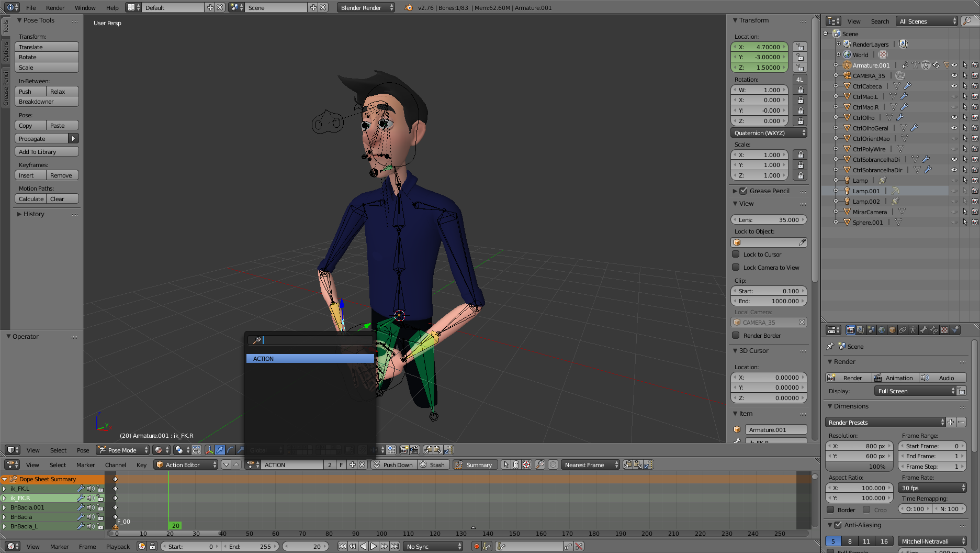Click the Blender logo icon in header
The height and width of the screenshot is (553, 980).
pos(409,7)
